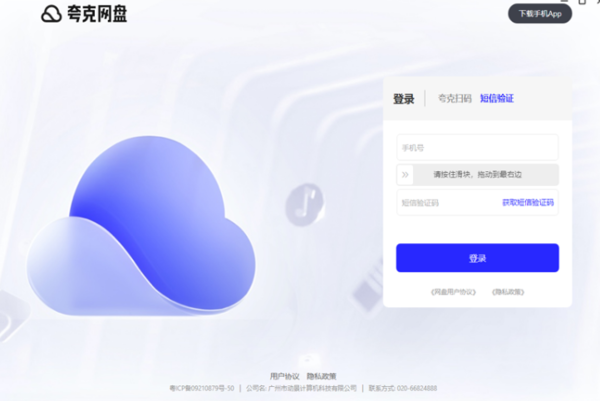Viewport: 600px width, 401px height.
Task: Click the 下载手机App button
Action: (x=540, y=14)
